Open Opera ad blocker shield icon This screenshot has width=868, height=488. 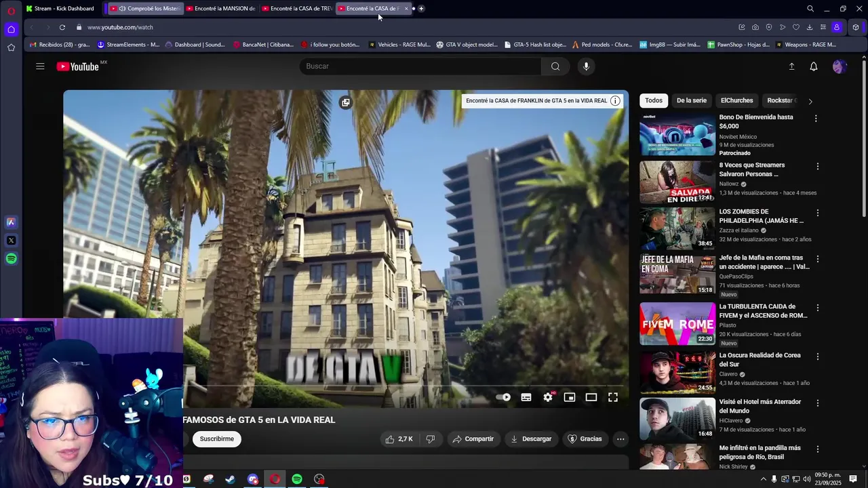click(x=769, y=27)
